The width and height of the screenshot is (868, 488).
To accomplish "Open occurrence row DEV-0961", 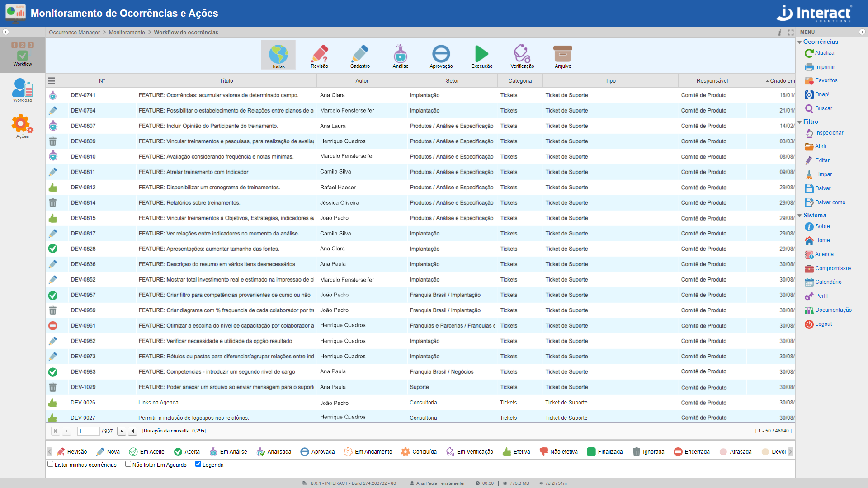I will (x=420, y=326).
